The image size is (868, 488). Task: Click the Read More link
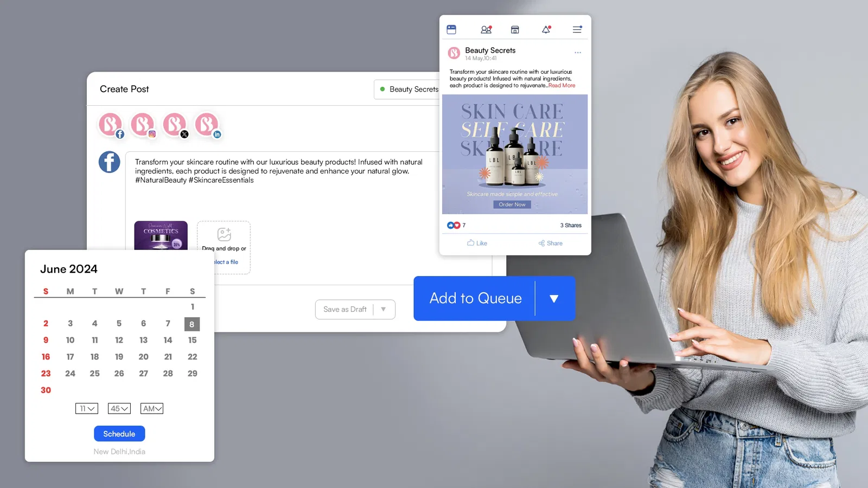561,86
